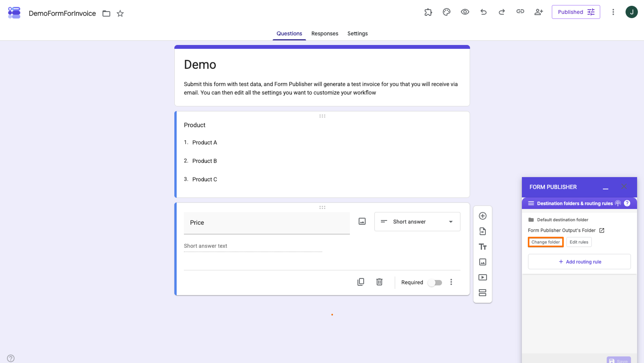Click the Save button in Form Publisher
644x363 pixels.
coord(619,360)
